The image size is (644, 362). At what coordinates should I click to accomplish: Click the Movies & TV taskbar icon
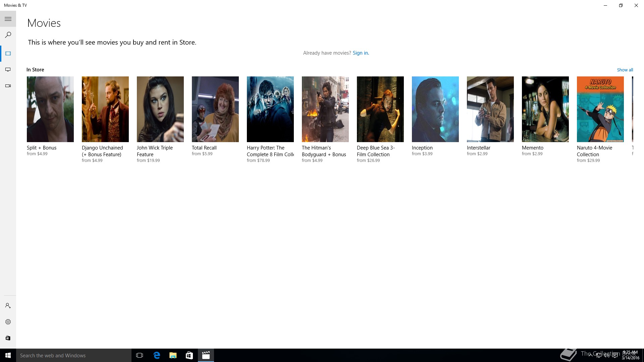tap(206, 355)
